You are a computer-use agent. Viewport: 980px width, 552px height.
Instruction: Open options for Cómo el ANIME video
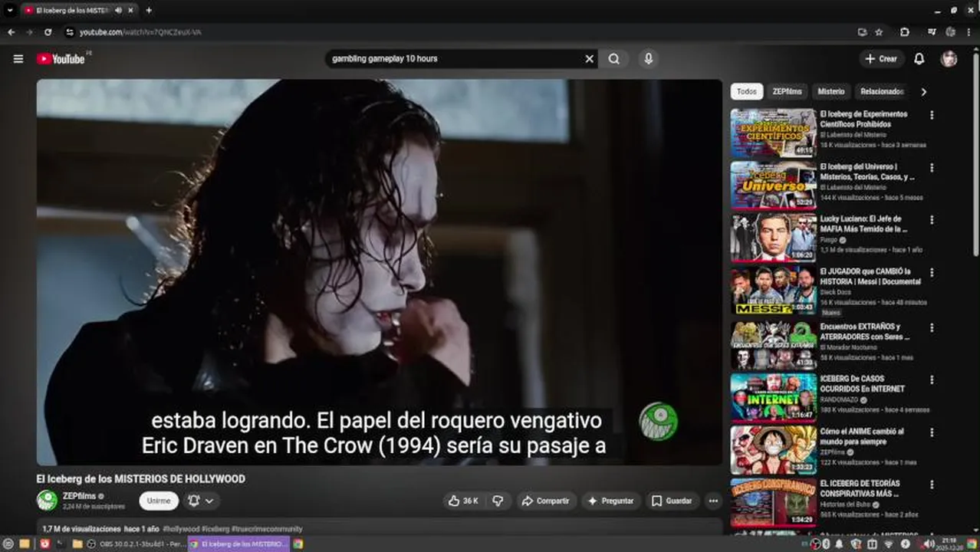pyautogui.click(x=932, y=432)
